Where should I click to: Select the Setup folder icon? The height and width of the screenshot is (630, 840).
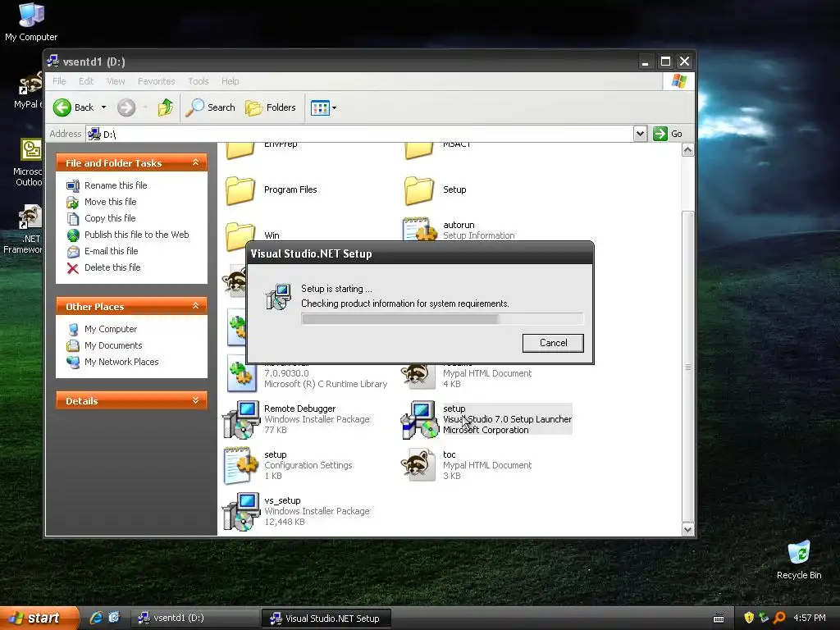click(x=419, y=190)
